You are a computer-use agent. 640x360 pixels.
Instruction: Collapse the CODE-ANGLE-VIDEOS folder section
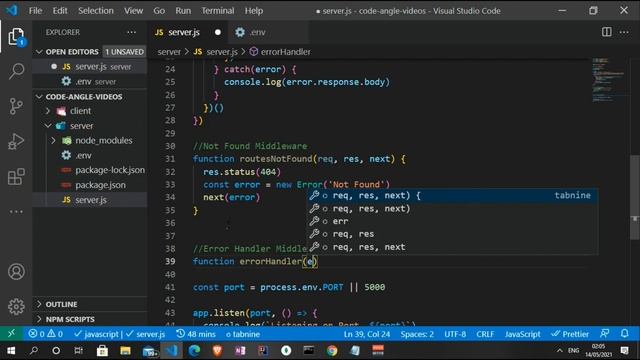point(39,97)
